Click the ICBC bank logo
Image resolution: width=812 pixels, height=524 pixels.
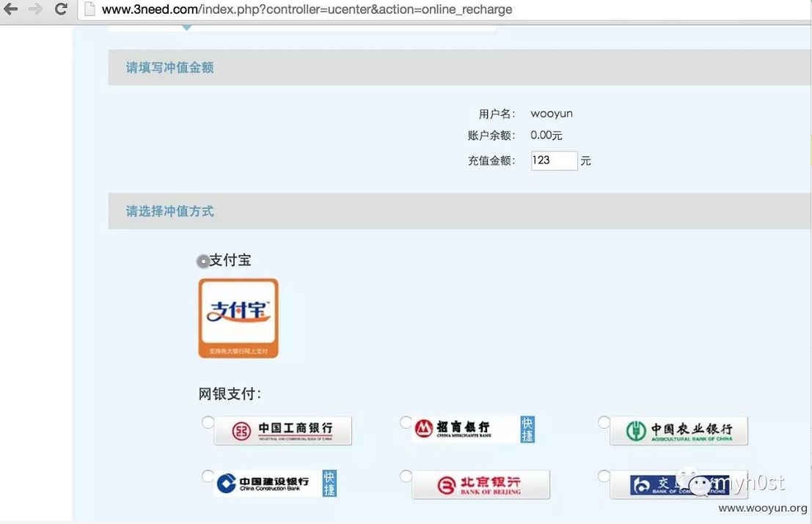coord(282,430)
